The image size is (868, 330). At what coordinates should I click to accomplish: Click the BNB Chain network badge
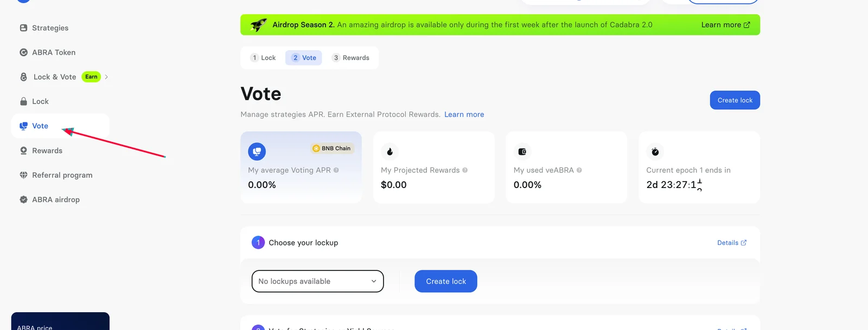331,148
